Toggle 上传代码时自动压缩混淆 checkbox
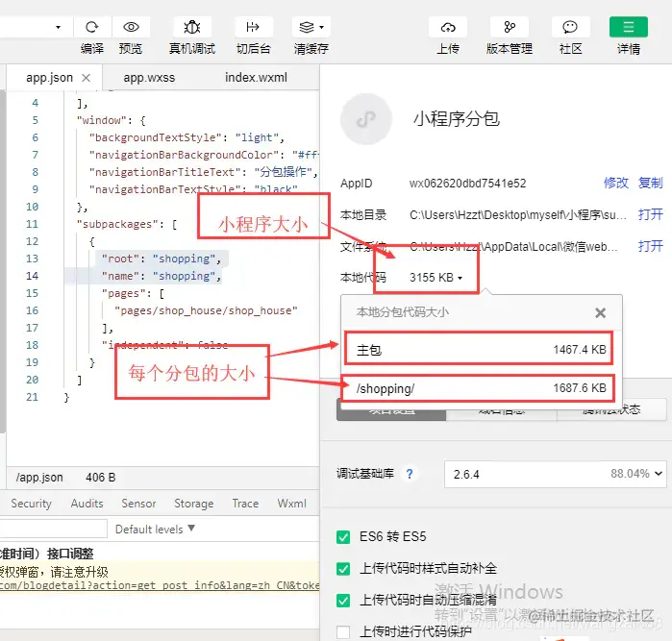The image size is (672, 641). click(x=343, y=601)
